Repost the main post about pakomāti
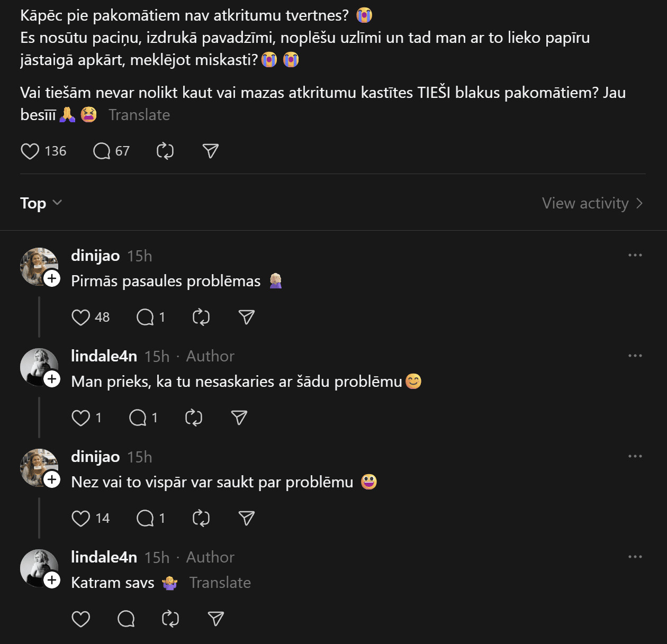 point(165,151)
